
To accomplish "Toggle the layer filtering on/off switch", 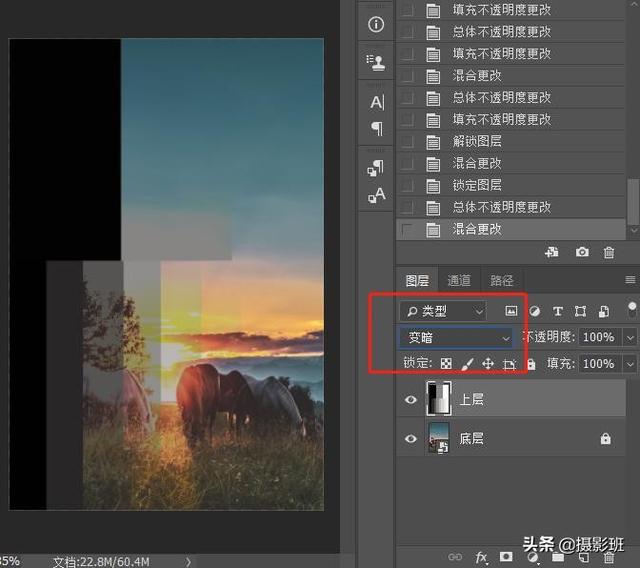I will [632, 309].
